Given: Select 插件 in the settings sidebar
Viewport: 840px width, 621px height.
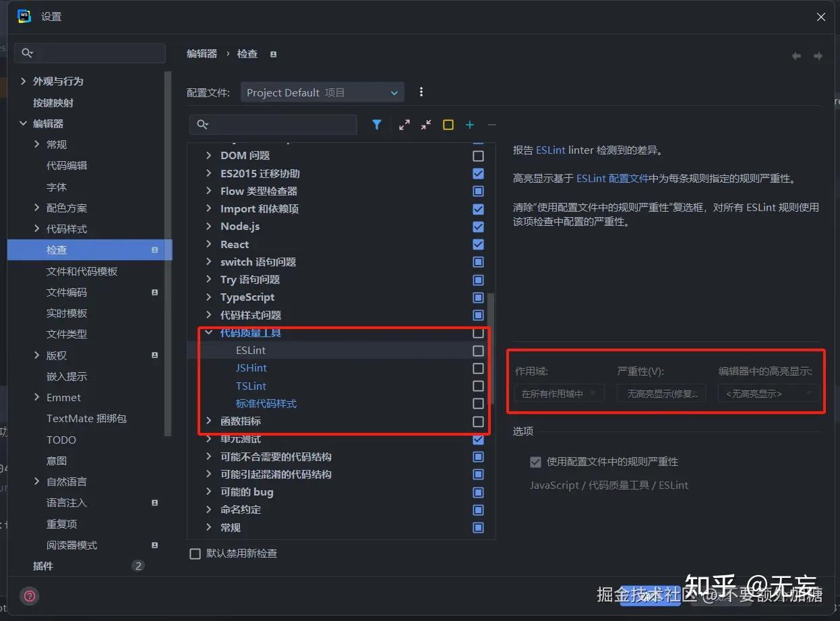Looking at the screenshot, I should pyautogui.click(x=42, y=566).
